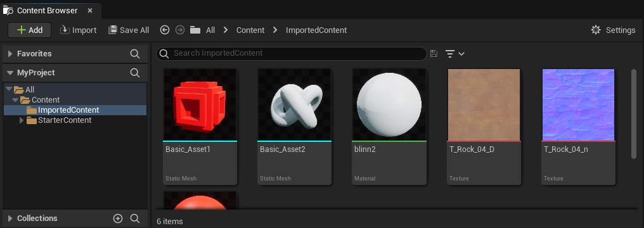The image size is (644, 228).
Task: Select the Basic_Asset2 static mesh thumbnail
Action: [x=295, y=104]
